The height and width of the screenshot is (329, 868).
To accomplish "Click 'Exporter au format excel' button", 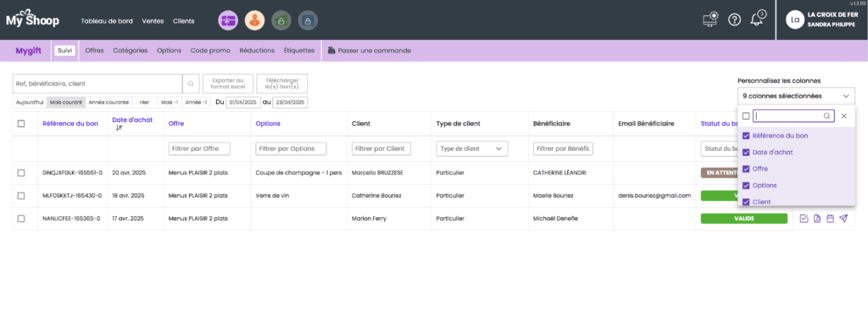I will [x=228, y=84].
